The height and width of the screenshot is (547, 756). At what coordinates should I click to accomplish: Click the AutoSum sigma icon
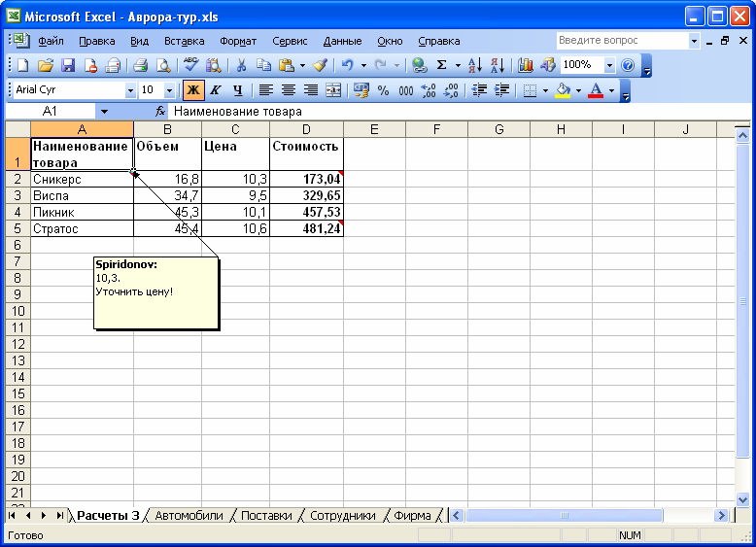(441, 65)
